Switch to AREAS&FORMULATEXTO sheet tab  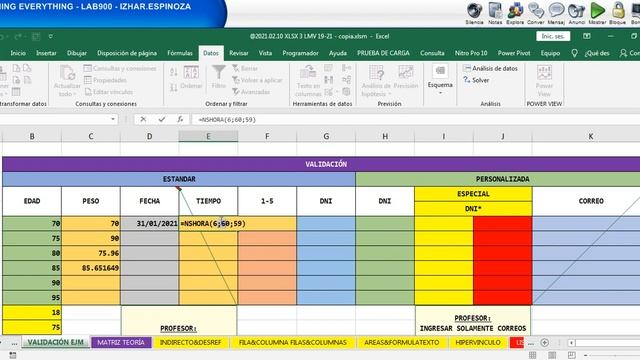point(402,342)
